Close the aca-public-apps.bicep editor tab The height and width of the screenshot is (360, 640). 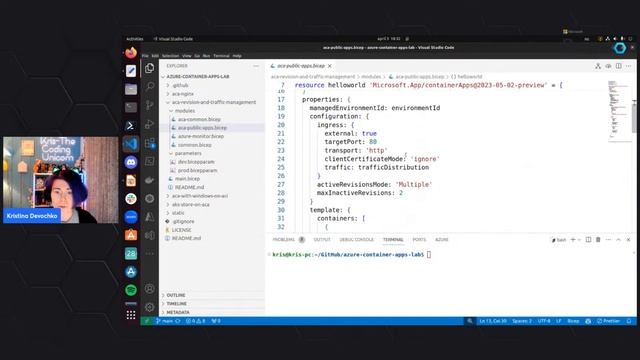(329, 66)
